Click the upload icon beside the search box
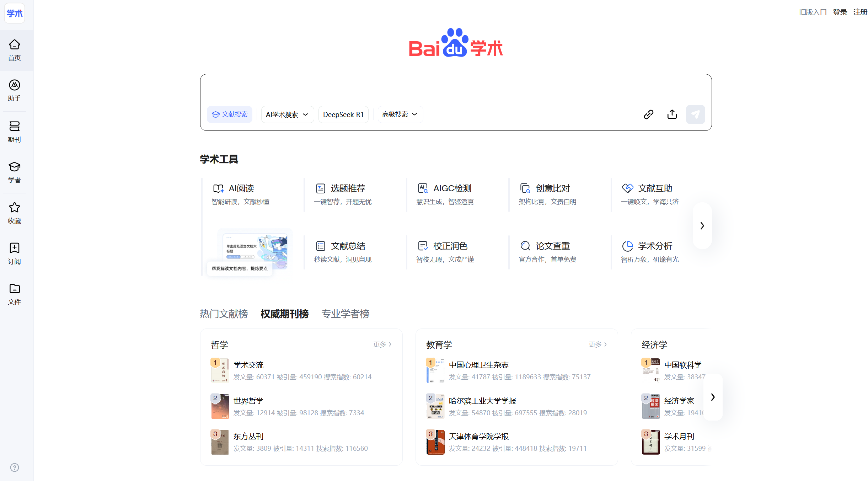The width and height of the screenshot is (868, 481). coord(672,114)
